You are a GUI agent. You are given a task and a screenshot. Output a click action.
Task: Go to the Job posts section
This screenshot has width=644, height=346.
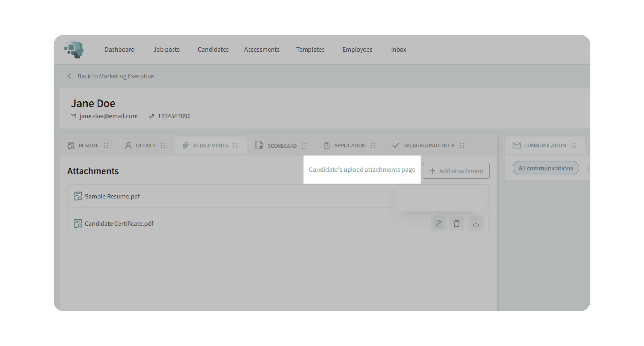[x=166, y=49]
